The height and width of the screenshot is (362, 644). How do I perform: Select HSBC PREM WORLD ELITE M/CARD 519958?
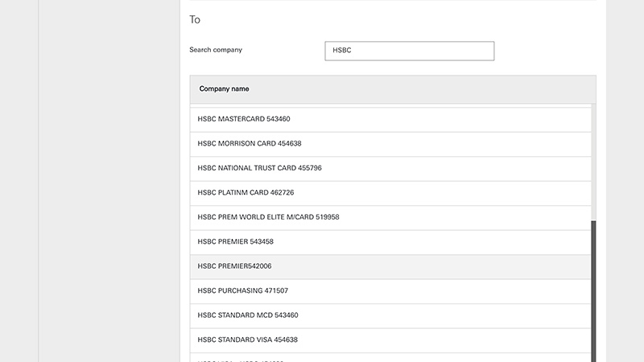(390, 218)
